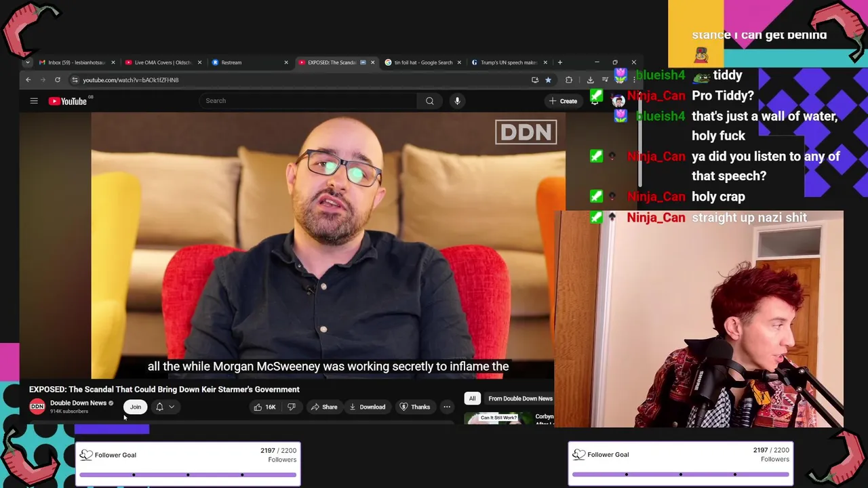This screenshot has width=868, height=488.
Task: Like the video with 16K likes
Action: pos(265,407)
